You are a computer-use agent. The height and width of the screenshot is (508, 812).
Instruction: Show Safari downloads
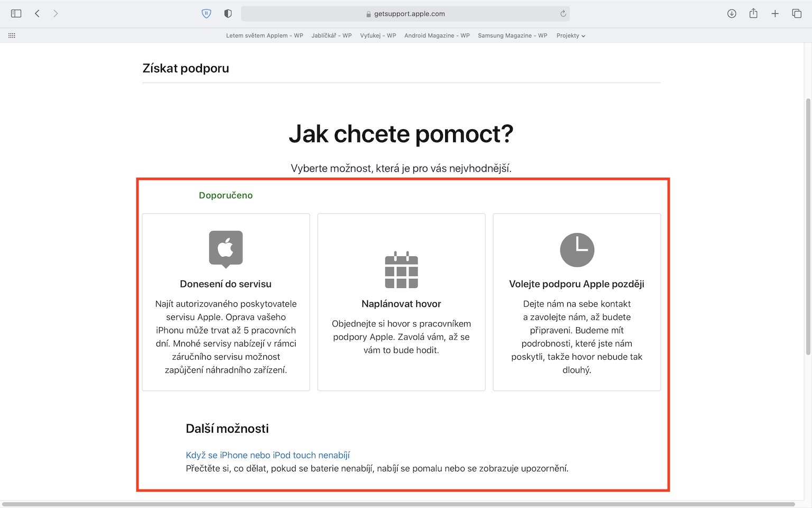tap(732, 14)
